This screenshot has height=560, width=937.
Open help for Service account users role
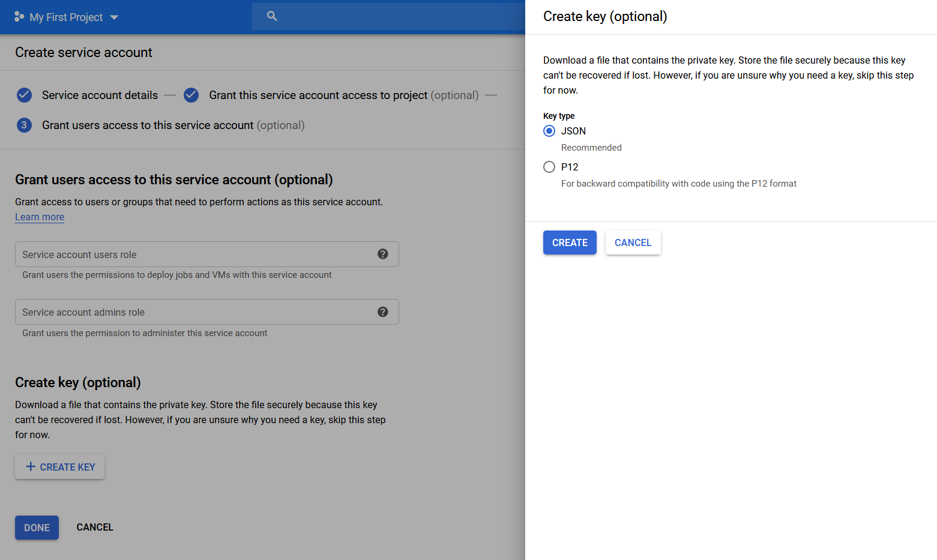point(382,254)
